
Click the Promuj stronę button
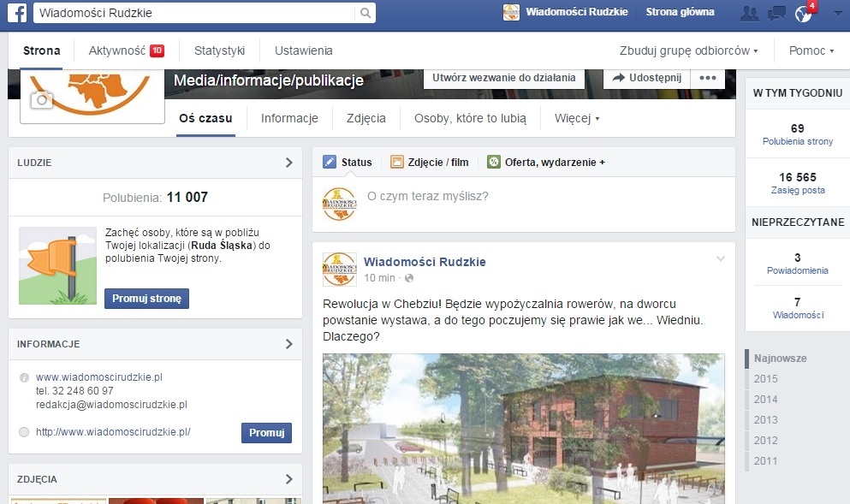(146, 299)
